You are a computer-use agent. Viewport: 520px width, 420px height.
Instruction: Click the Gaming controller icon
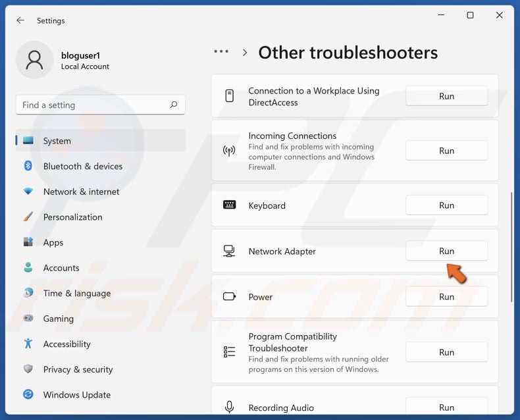(x=28, y=318)
